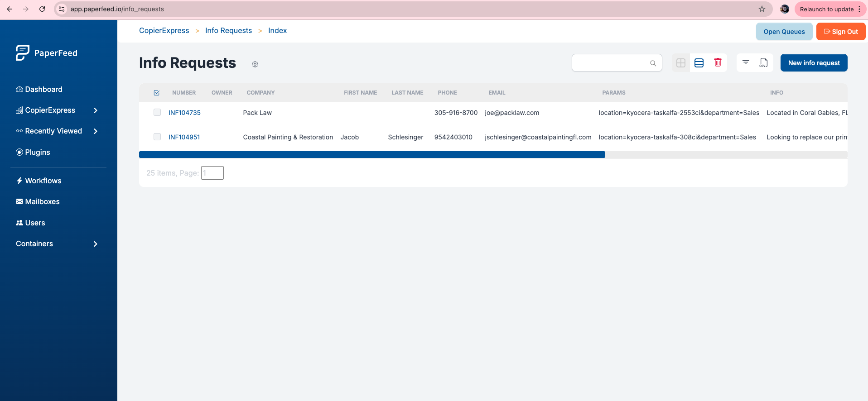Sort by the EMAIL column header
Image resolution: width=868 pixels, height=401 pixels.
tap(497, 93)
